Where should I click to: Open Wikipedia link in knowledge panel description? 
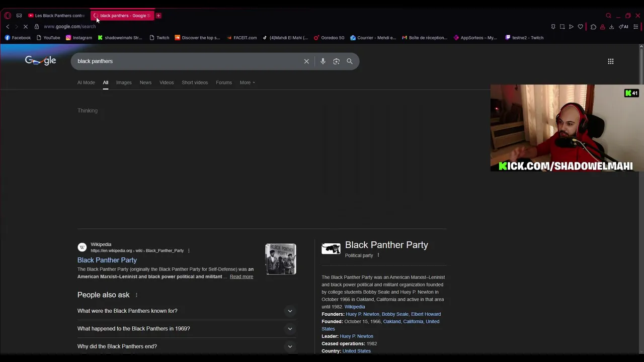[x=355, y=307]
